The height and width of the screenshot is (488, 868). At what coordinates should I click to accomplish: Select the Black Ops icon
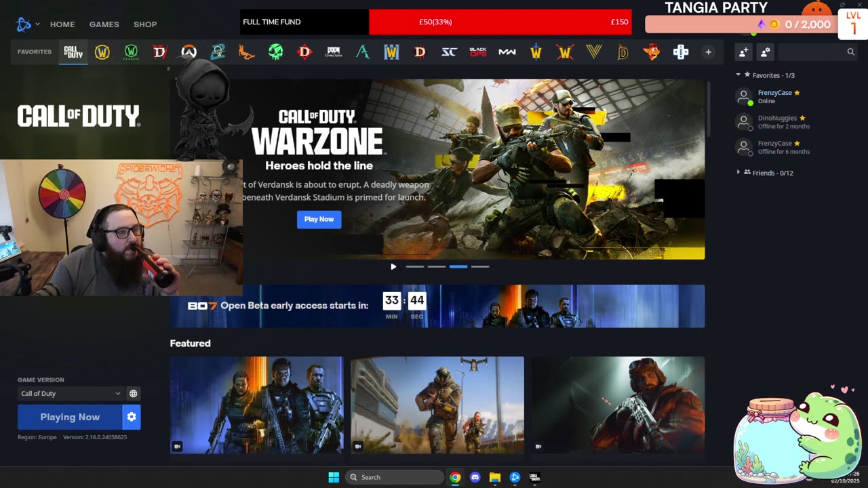click(478, 52)
